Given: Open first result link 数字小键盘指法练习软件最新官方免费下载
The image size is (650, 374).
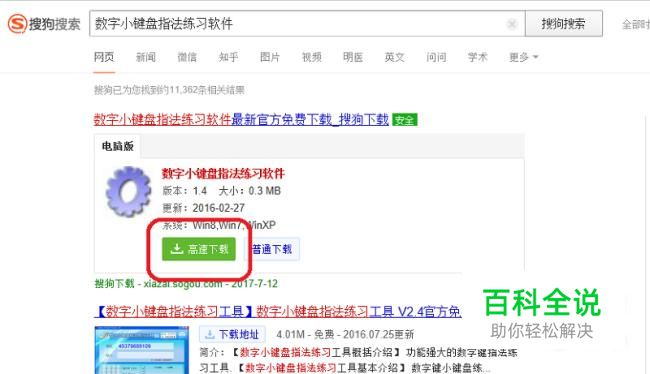Looking at the screenshot, I should pyautogui.click(x=241, y=120).
